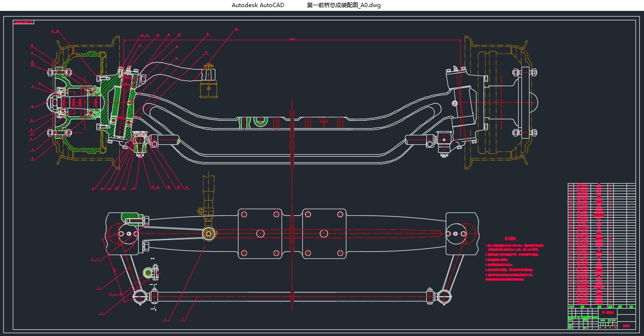Click the left spring seat plate center hole
The image size is (644, 336).
click(x=260, y=233)
